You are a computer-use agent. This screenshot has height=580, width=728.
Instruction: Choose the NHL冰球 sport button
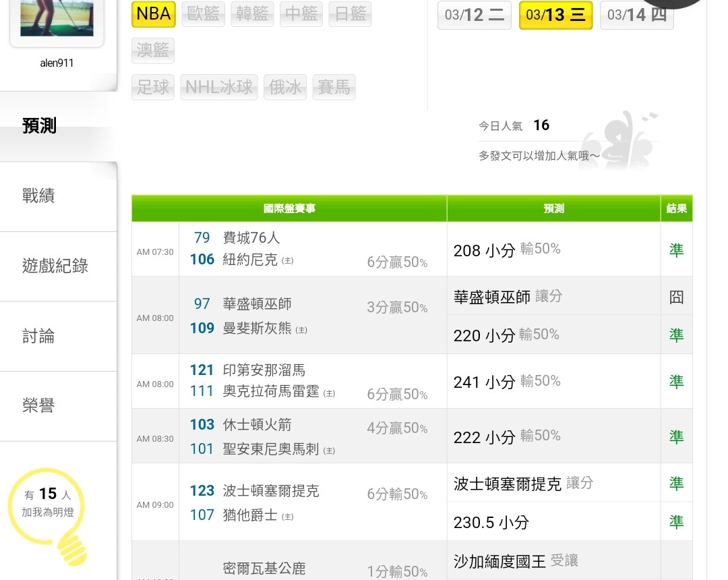pos(219,87)
